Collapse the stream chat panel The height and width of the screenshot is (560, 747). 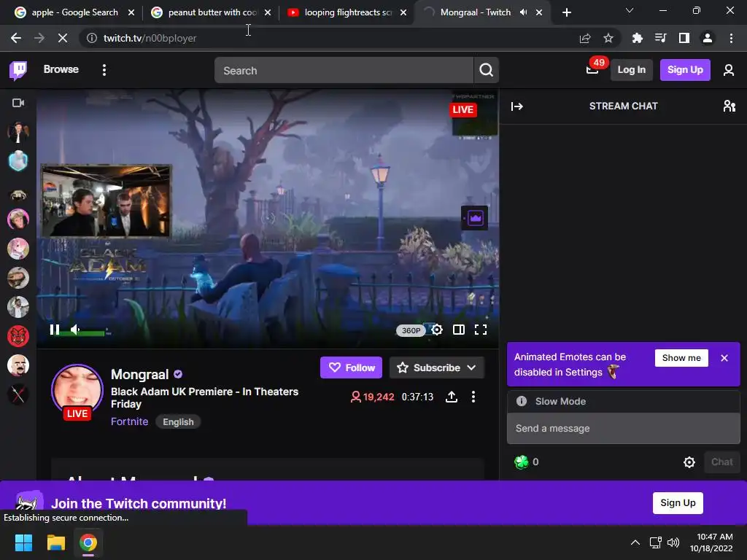click(517, 106)
